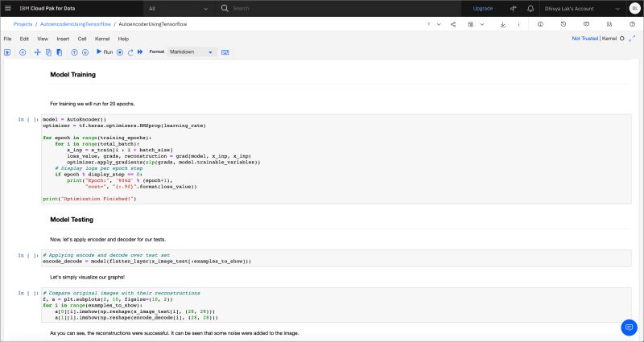The width and height of the screenshot is (644, 342).
Task: Select the Model Testing heading
Action: [x=72, y=220]
